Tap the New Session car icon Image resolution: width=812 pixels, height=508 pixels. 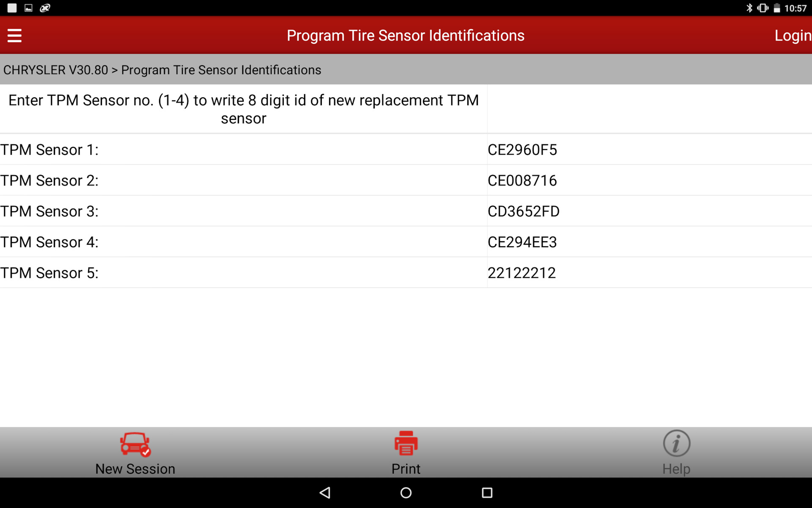pos(135,444)
